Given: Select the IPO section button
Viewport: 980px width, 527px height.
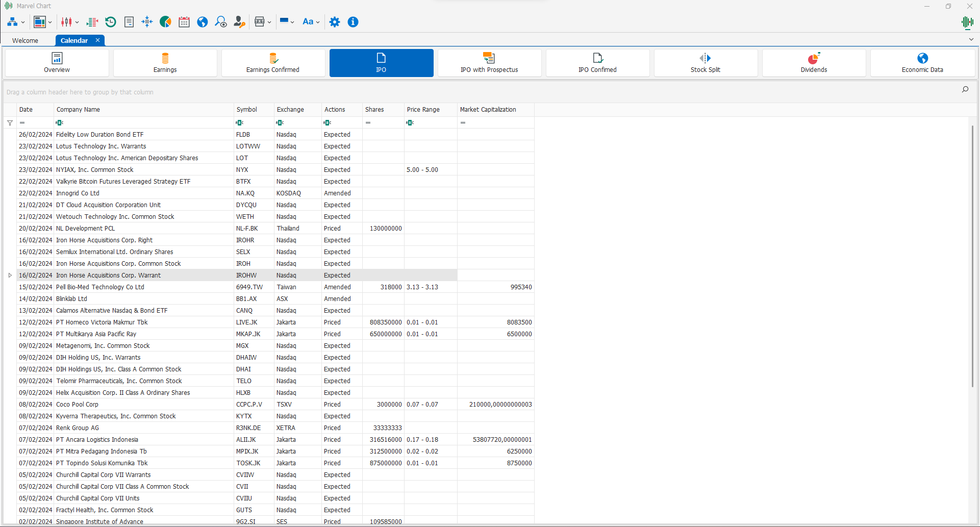Looking at the screenshot, I should click(381, 63).
